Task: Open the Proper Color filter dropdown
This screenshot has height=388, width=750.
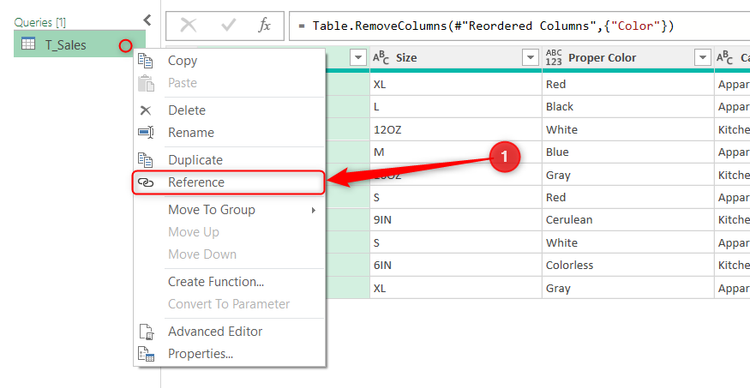Action: (x=702, y=58)
